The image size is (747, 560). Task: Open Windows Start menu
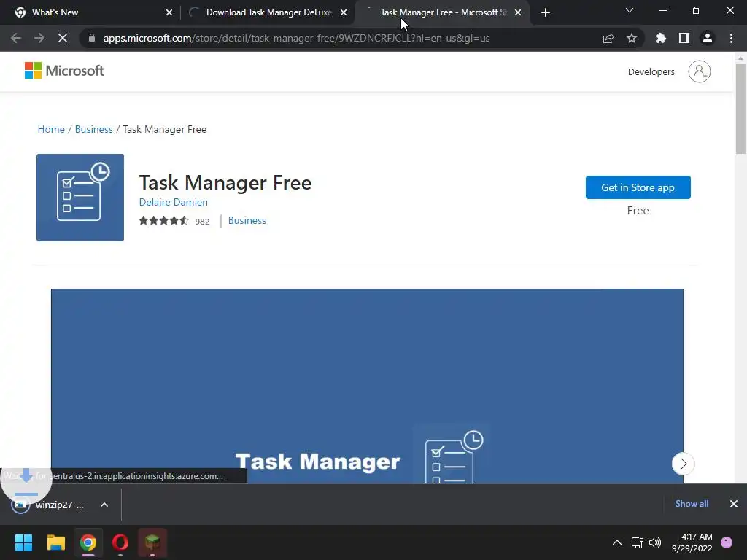23,542
